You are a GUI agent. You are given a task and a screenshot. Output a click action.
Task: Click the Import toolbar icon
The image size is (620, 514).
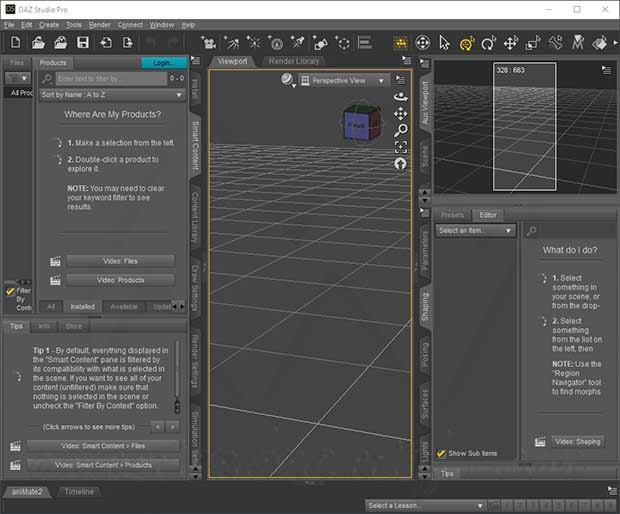click(105, 42)
